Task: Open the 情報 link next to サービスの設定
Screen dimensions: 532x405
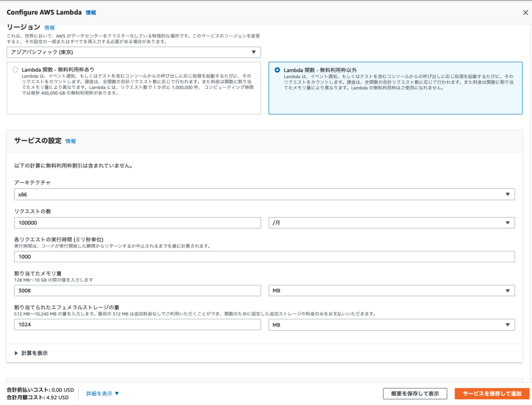Action: pyautogui.click(x=71, y=141)
